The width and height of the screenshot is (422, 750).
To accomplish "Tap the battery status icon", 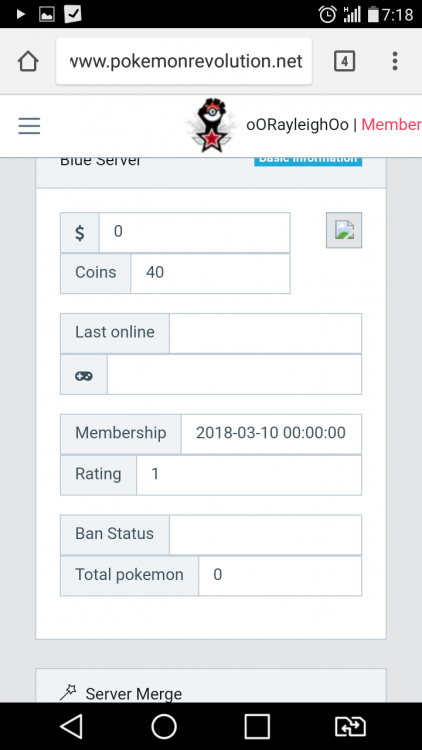I will 373,14.
